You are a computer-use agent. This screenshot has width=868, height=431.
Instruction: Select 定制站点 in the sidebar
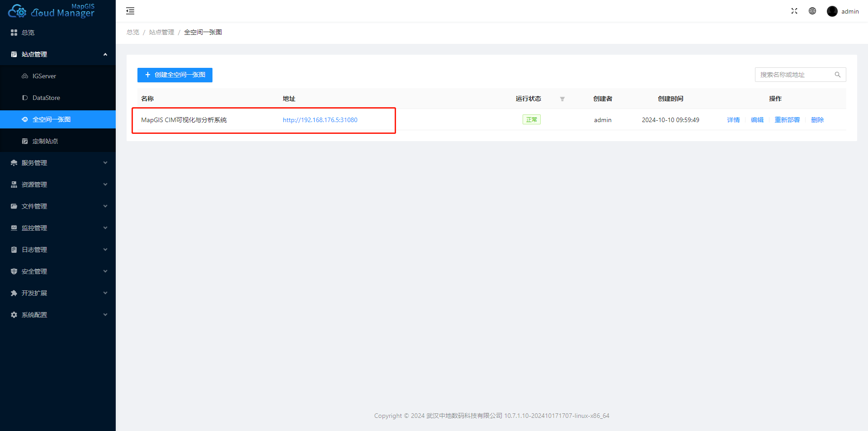[58, 141]
